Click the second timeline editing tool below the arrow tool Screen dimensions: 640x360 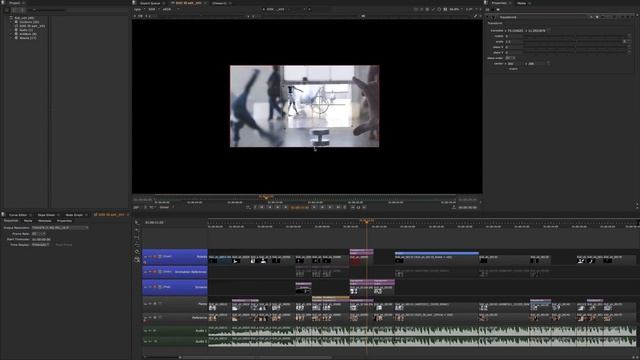(x=137, y=230)
